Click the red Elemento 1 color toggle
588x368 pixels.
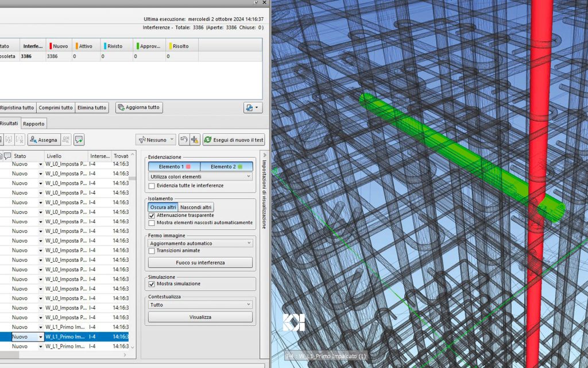click(174, 166)
